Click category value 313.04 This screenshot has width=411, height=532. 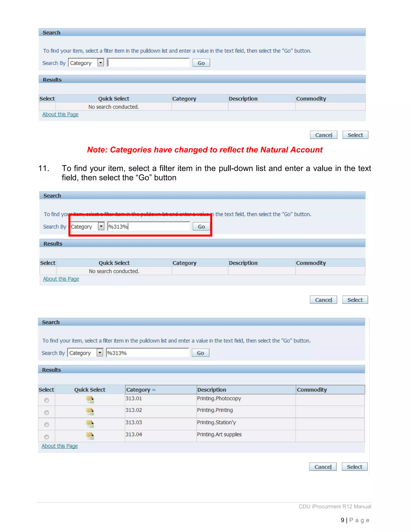coord(134,434)
